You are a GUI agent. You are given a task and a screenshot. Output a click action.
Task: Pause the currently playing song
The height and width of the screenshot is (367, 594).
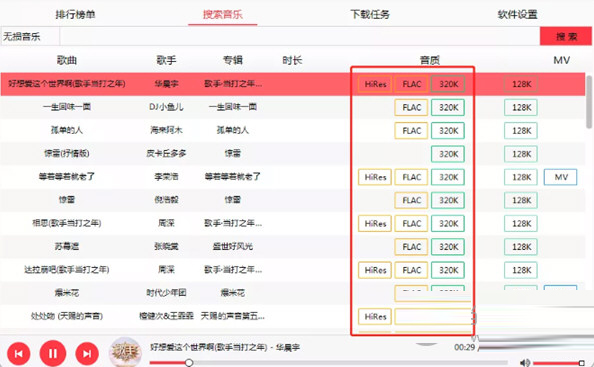click(53, 353)
